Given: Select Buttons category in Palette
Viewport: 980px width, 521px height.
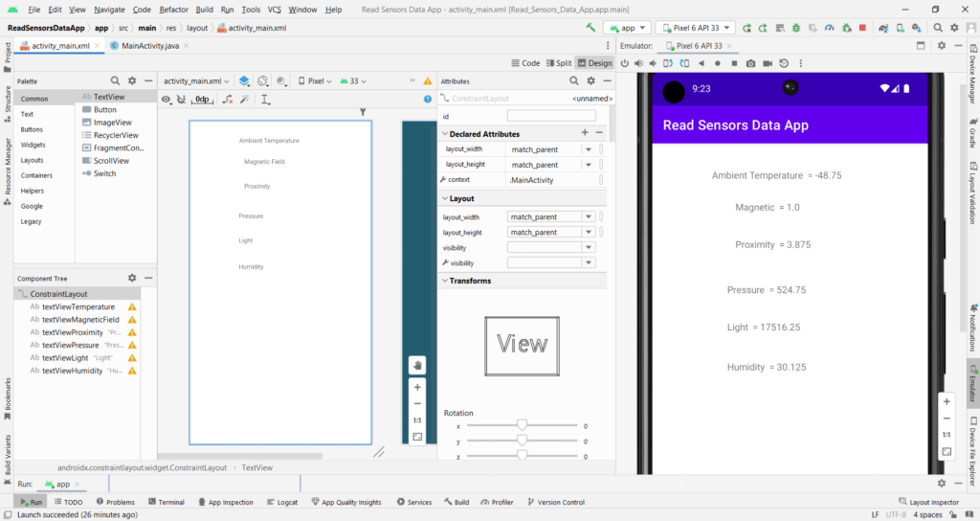Looking at the screenshot, I should [x=32, y=129].
